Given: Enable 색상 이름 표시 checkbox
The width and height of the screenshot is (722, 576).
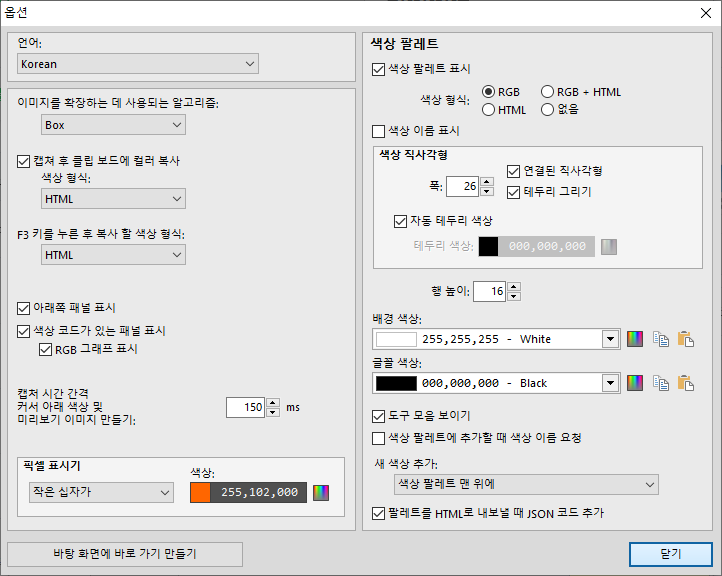Looking at the screenshot, I should [x=378, y=131].
